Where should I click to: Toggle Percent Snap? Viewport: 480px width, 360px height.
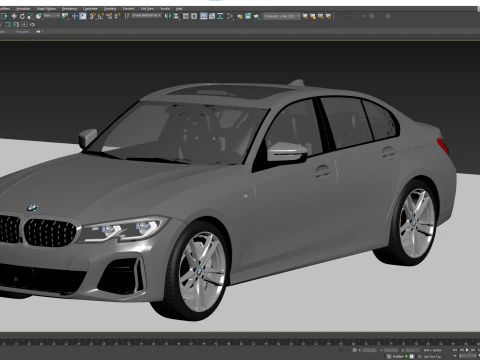[109, 16]
